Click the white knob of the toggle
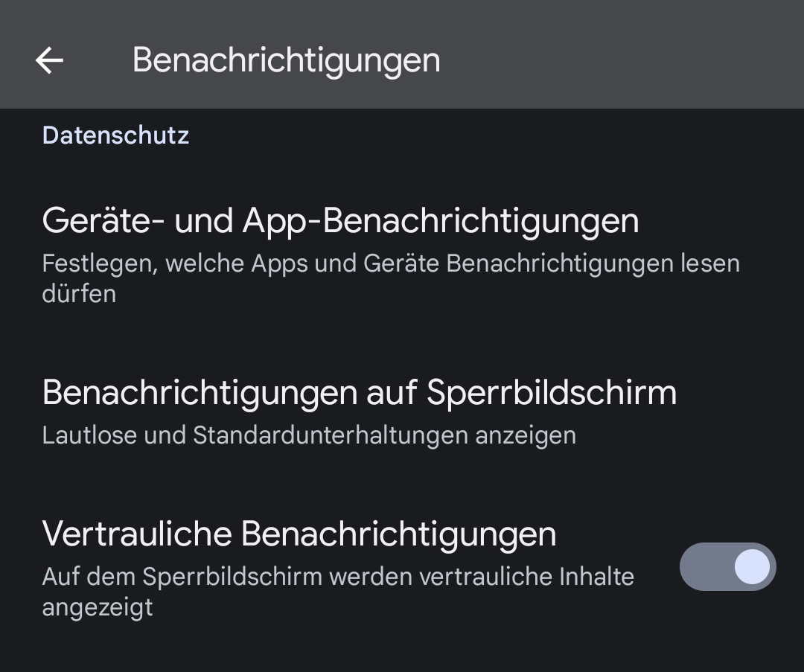Image resolution: width=804 pixels, height=672 pixels. click(751, 567)
